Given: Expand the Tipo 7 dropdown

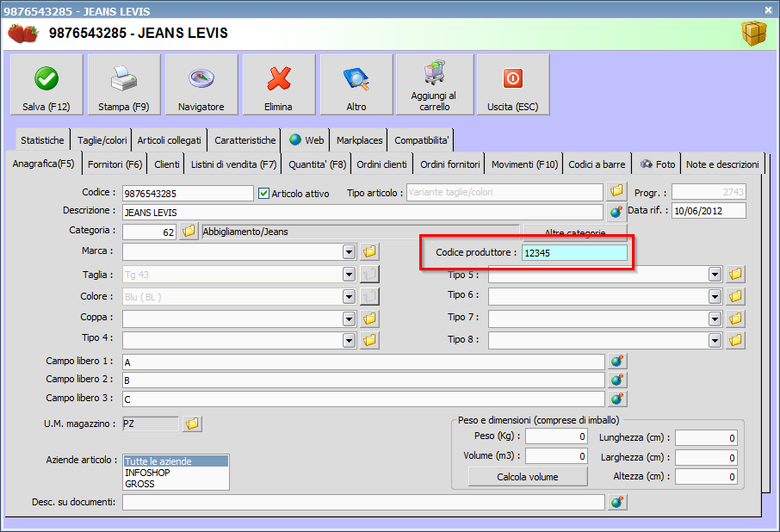Looking at the screenshot, I should click(x=715, y=319).
